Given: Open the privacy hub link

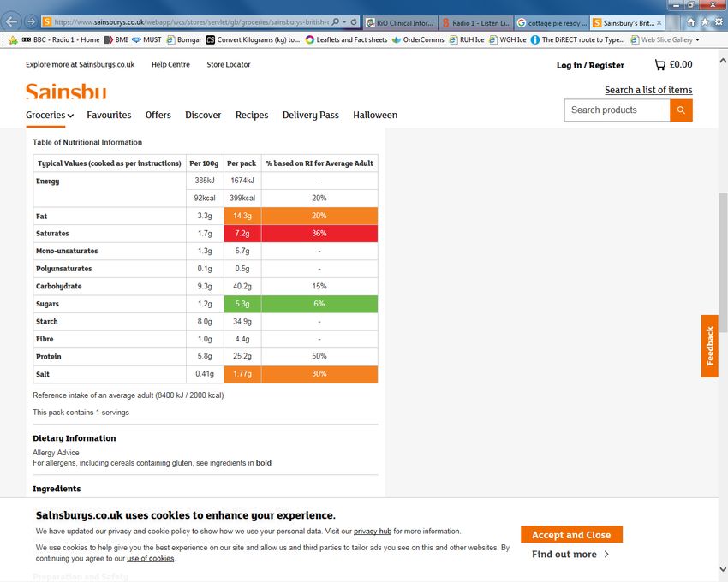Looking at the screenshot, I should point(373,532).
